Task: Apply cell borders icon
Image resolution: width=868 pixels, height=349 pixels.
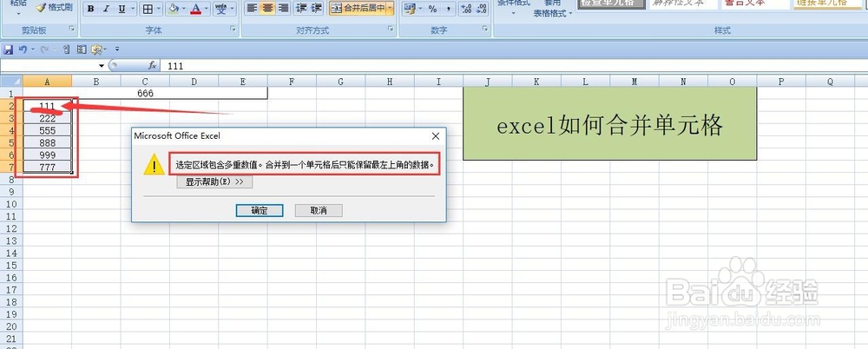Action: point(148,9)
